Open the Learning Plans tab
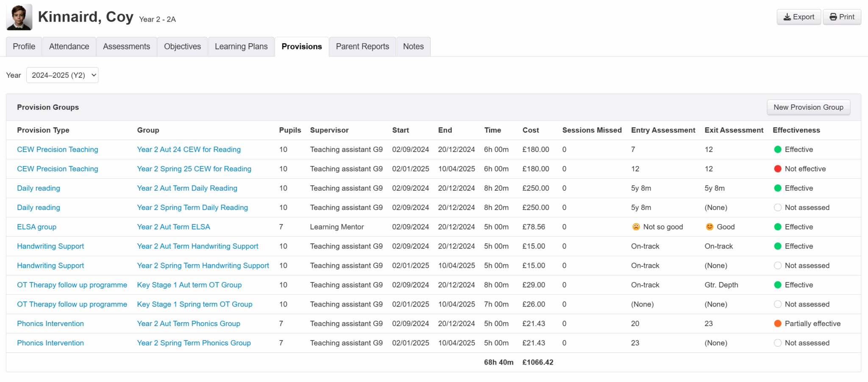 click(241, 47)
